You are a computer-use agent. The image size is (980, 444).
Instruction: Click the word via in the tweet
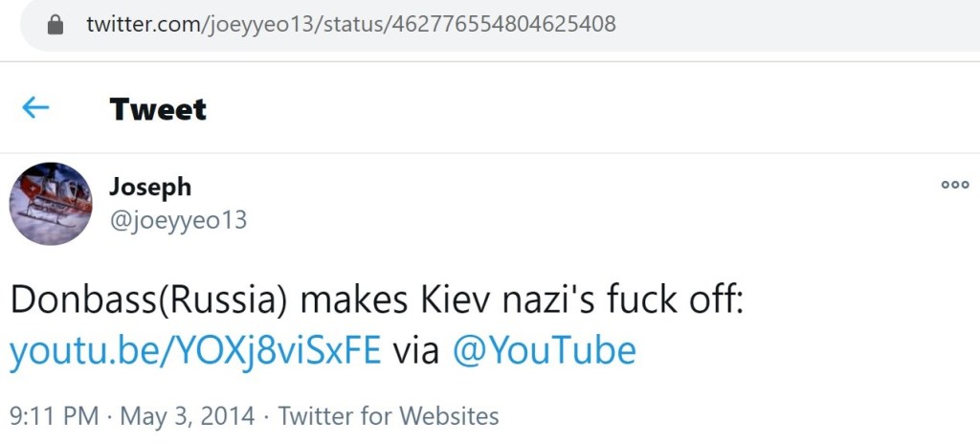point(416,351)
